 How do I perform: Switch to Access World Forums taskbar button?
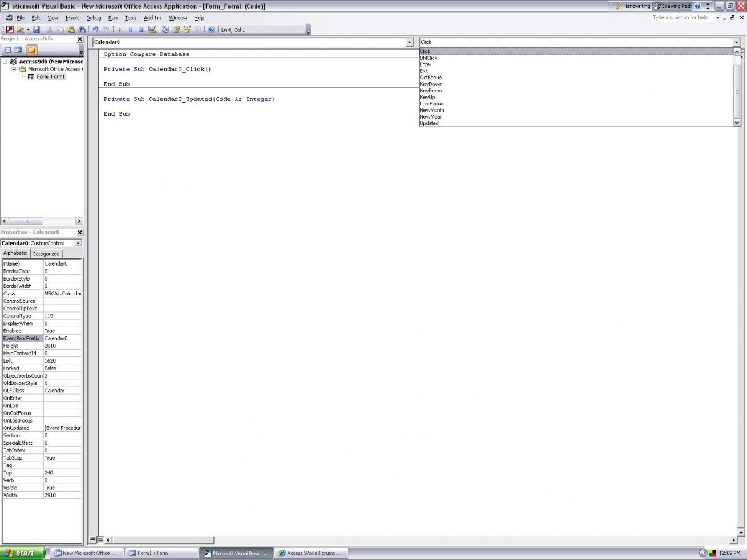311,553
